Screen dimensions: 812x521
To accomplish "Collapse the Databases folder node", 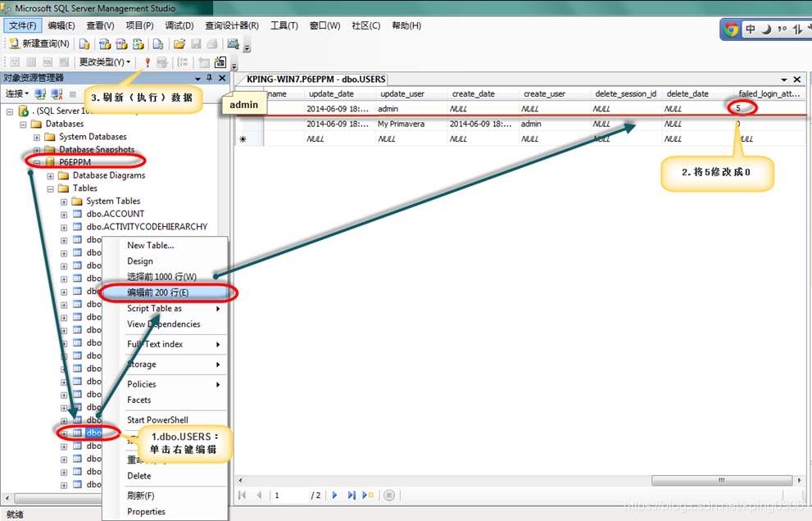I will (x=23, y=125).
